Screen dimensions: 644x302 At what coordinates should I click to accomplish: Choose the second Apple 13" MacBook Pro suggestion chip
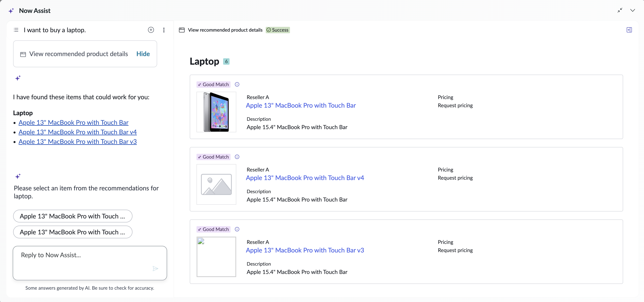click(73, 232)
